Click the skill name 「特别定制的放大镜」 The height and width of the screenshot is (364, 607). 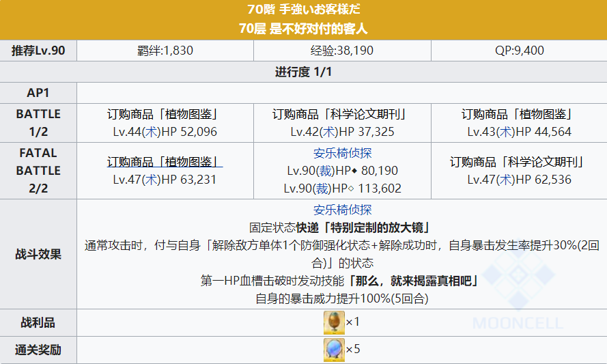[x=380, y=227]
